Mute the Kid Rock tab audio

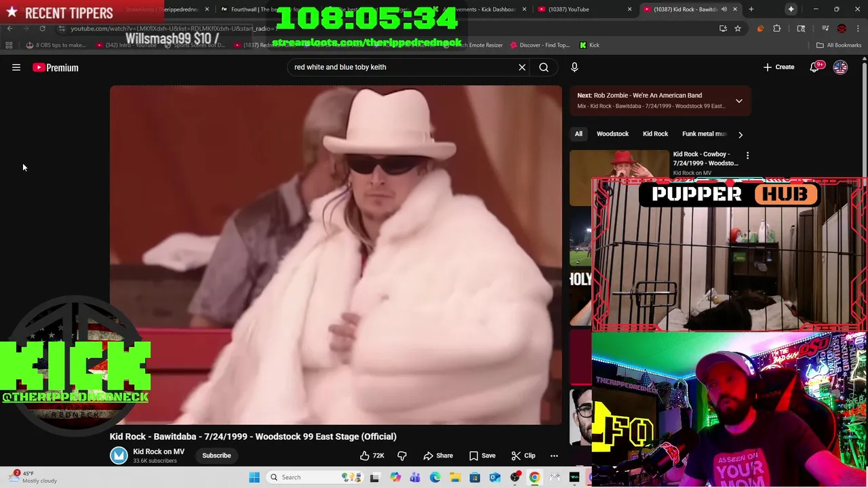pos(724,9)
